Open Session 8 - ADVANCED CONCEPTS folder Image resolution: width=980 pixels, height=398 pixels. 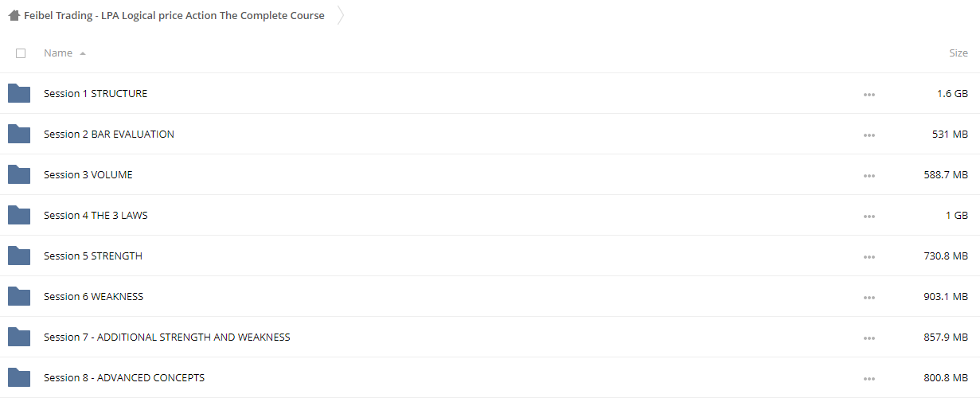click(124, 377)
